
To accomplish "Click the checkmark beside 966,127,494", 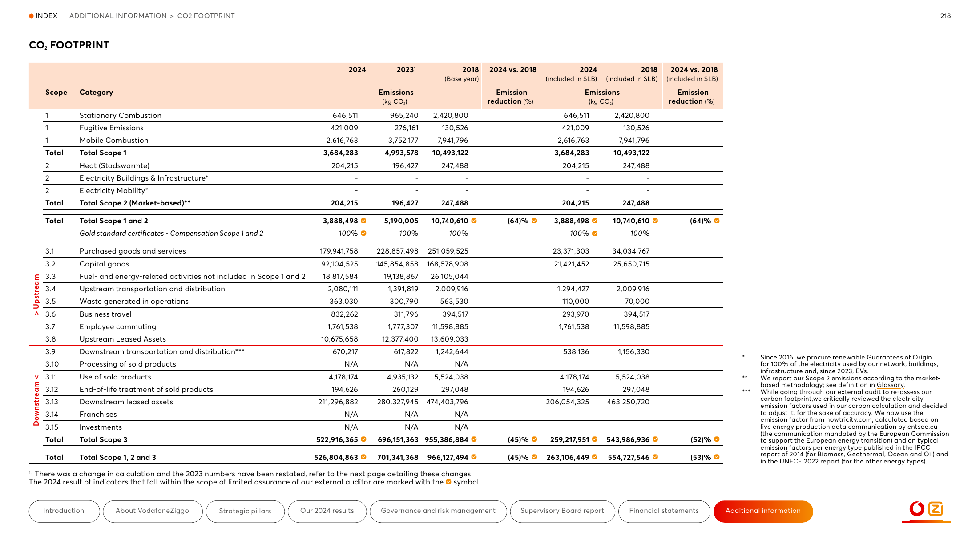I will click(x=474, y=457).
